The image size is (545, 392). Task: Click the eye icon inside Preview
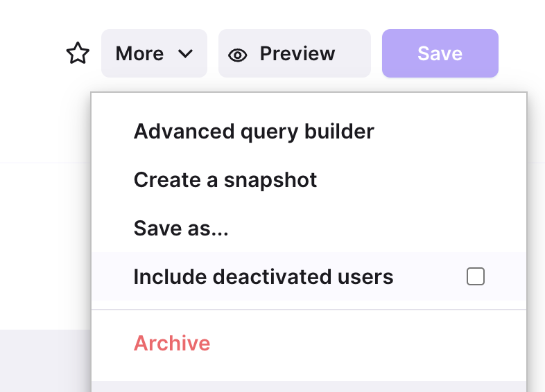click(238, 55)
